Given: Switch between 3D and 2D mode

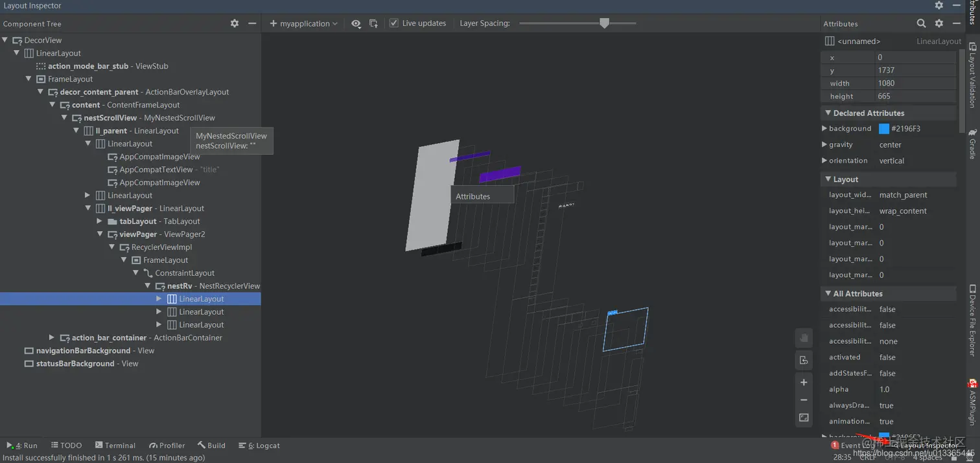Looking at the screenshot, I should [804, 360].
